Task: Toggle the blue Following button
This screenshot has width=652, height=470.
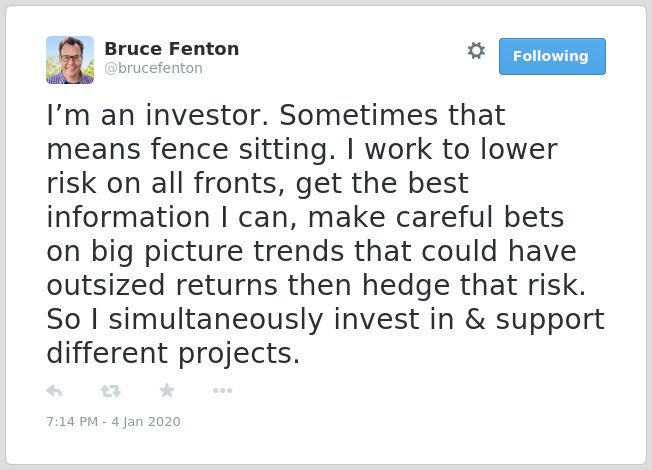Action: 552,56
